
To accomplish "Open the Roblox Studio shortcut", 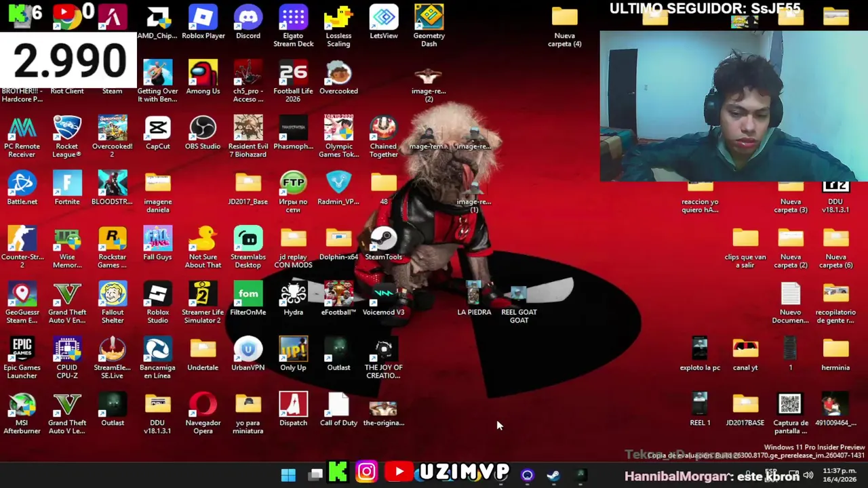I will (x=157, y=304).
